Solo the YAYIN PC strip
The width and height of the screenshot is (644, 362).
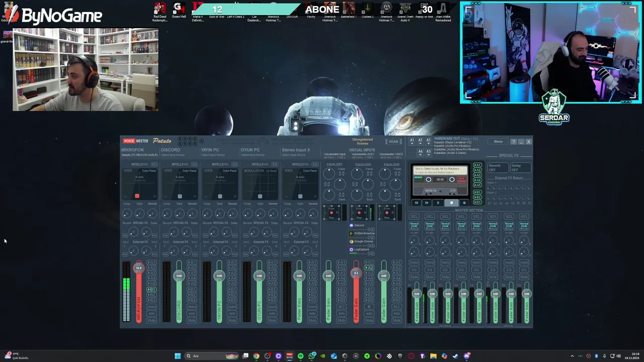(232, 314)
